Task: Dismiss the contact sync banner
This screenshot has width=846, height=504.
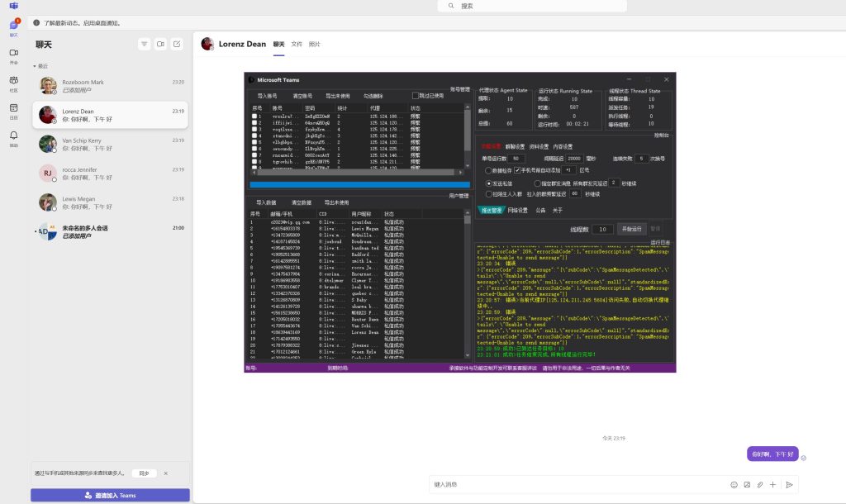Action: (165, 473)
